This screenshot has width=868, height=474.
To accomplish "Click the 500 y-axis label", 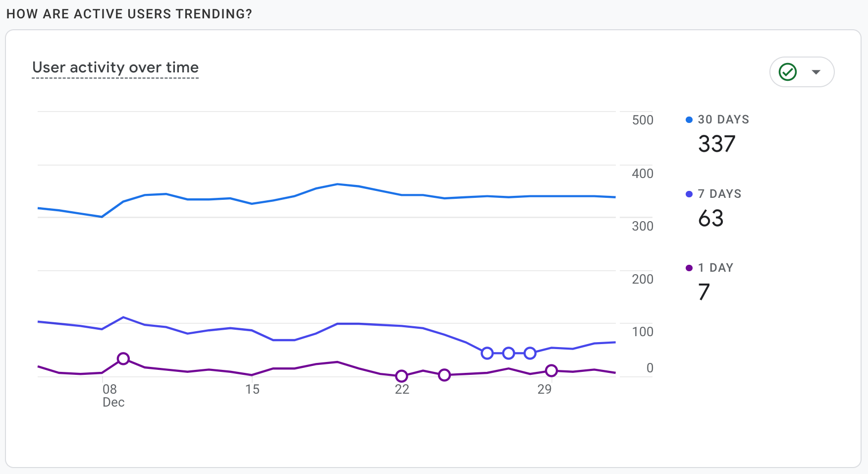I will tap(643, 120).
